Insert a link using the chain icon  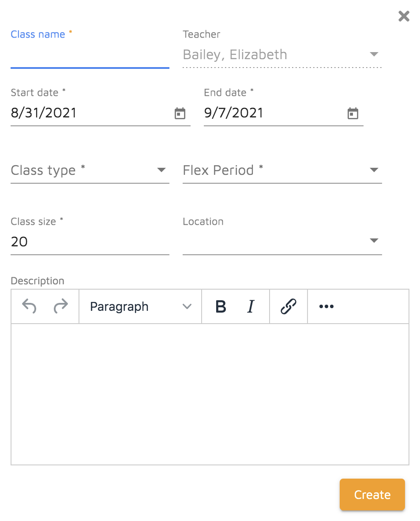[288, 306]
